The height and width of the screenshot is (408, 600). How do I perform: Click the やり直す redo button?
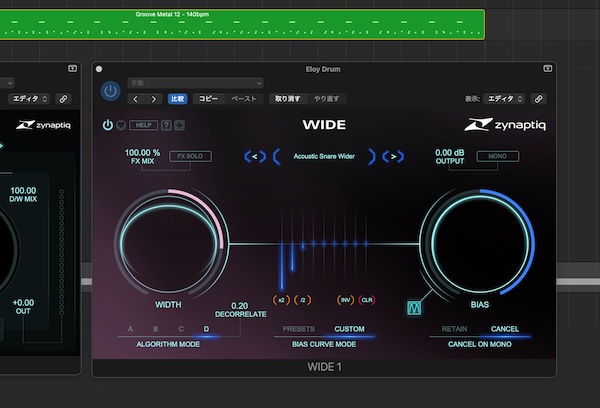click(326, 99)
